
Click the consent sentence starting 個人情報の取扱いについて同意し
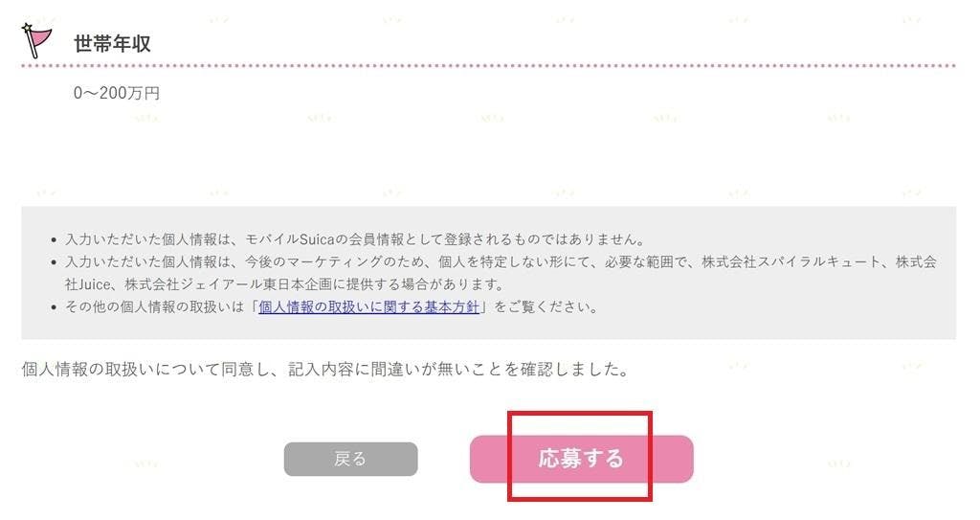pyautogui.click(x=325, y=370)
